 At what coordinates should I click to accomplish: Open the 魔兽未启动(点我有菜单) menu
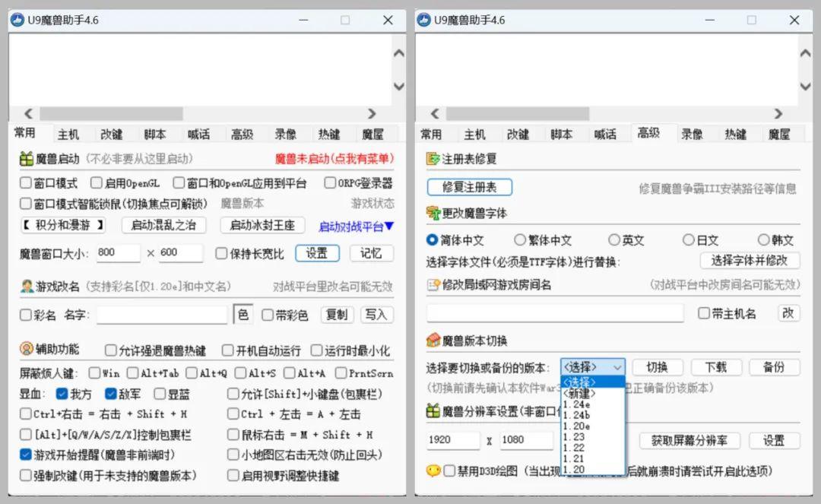334,159
